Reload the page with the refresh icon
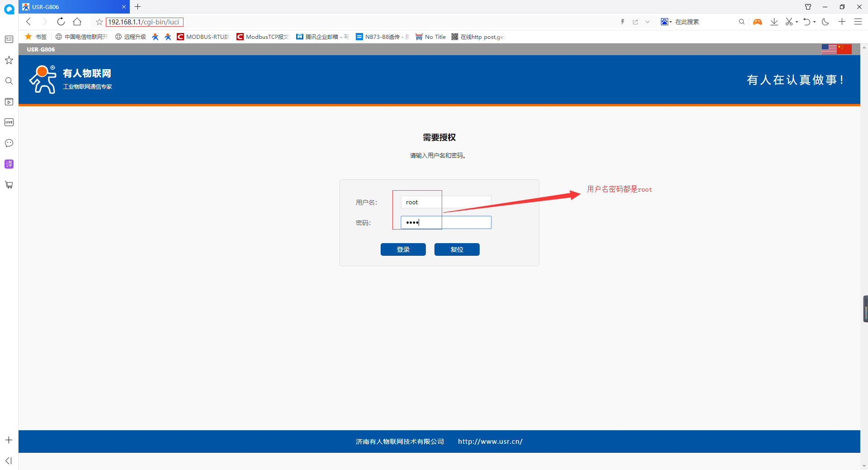This screenshot has width=868, height=470. click(61, 22)
